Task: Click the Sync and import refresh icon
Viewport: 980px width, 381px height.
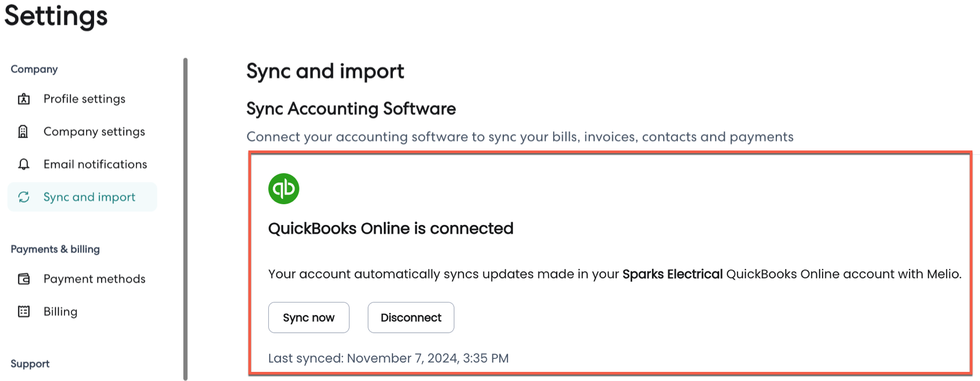Action: [x=24, y=197]
